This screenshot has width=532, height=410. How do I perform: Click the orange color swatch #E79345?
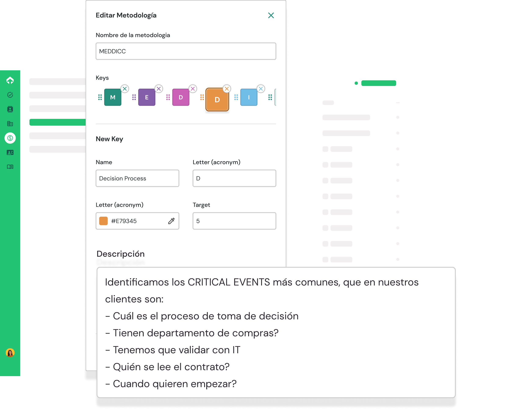103,221
